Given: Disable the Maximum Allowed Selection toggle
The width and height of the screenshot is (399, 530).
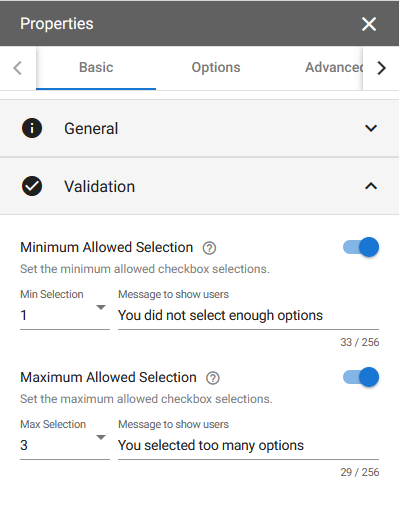Looking at the screenshot, I should coord(361,377).
